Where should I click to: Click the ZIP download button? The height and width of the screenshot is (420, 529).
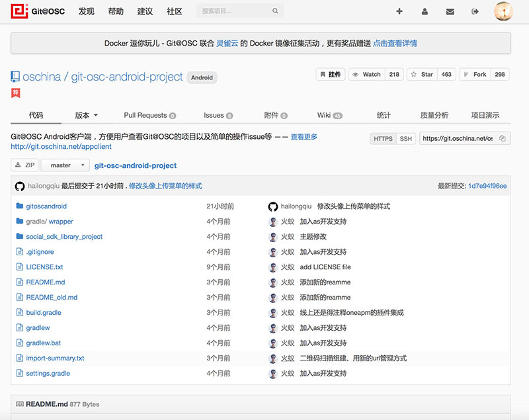[24, 165]
